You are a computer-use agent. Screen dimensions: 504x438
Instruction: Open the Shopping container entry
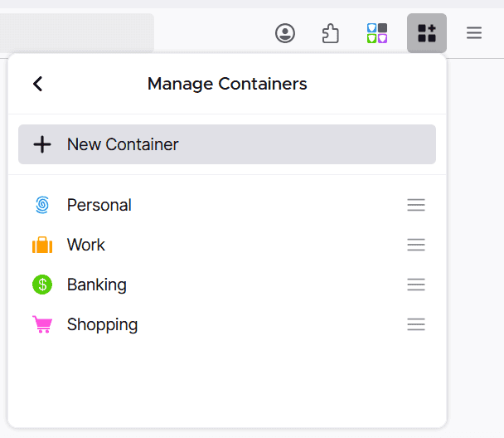coord(103,324)
